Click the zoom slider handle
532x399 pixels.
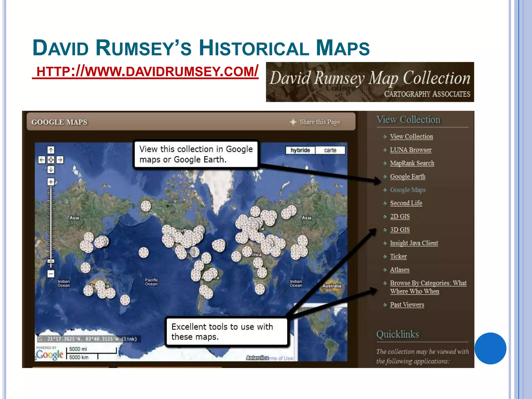(51, 261)
